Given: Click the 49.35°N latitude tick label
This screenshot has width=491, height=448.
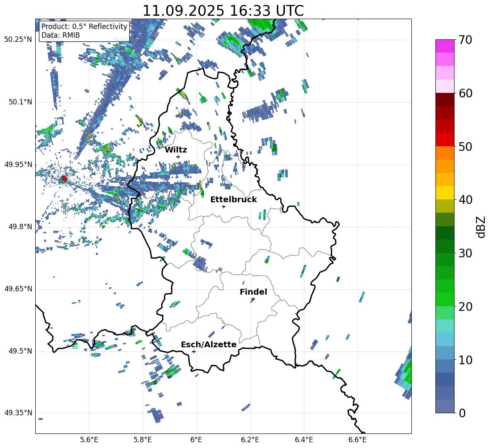Looking at the screenshot, I should tap(18, 413).
